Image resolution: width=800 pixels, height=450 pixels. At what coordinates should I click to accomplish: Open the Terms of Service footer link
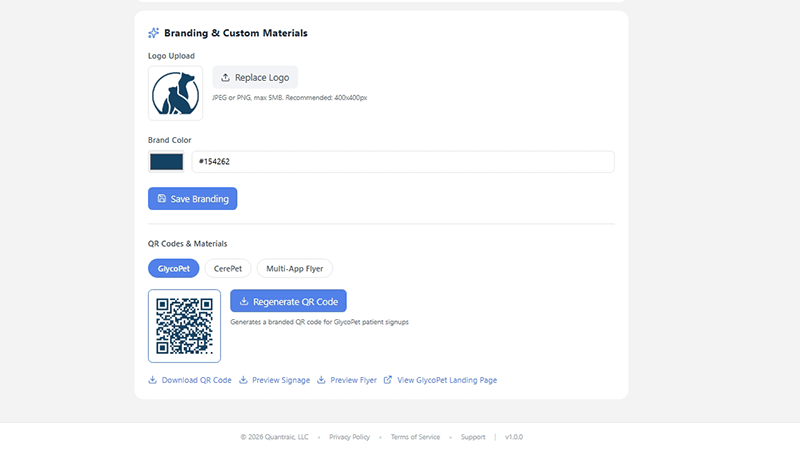click(x=415, y=437)
